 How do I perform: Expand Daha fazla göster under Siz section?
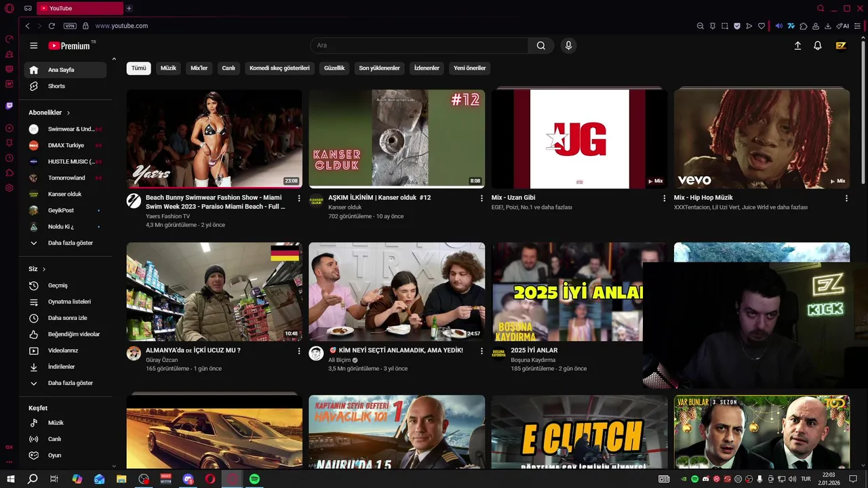(65, 383)
